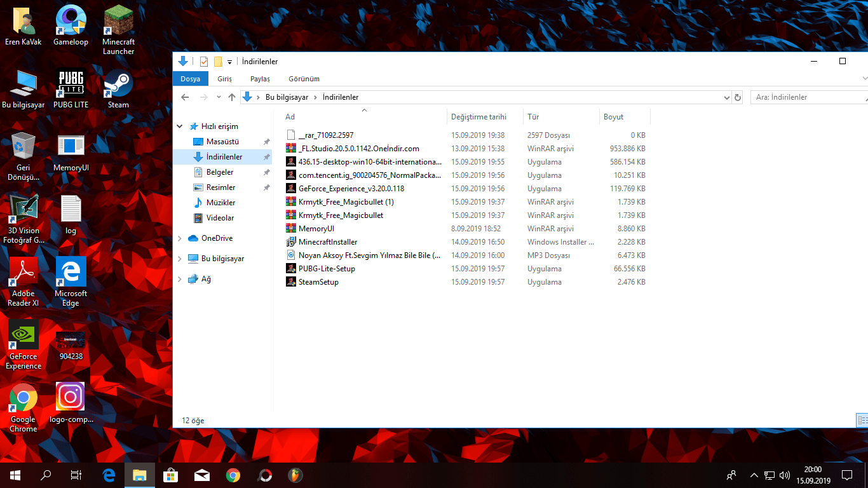Screen dimensions: 868x488
Task: Switch to the Görünüm ribbon tab
Action: (x=304, y=79)
